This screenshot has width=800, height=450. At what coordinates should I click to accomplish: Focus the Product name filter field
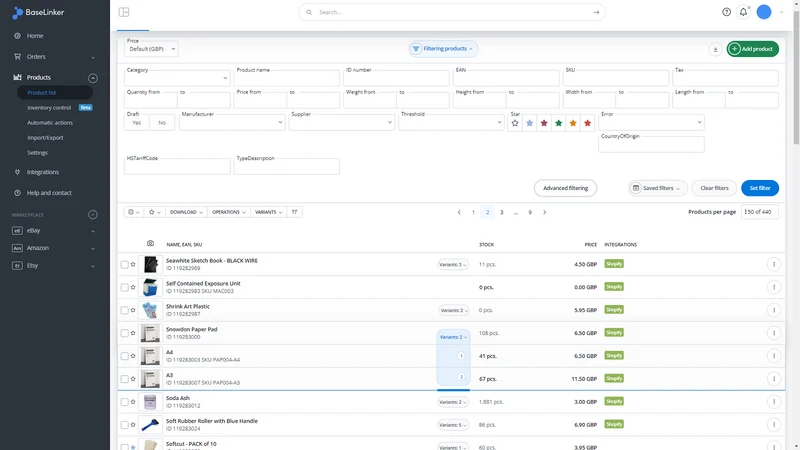[x=287, y=78]
